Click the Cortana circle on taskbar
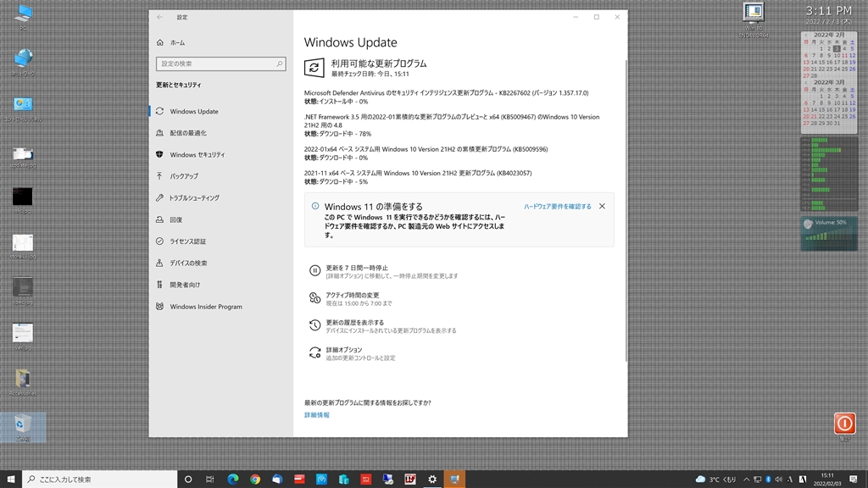This screenshot has width=868, height=488. tap(188, 480)
